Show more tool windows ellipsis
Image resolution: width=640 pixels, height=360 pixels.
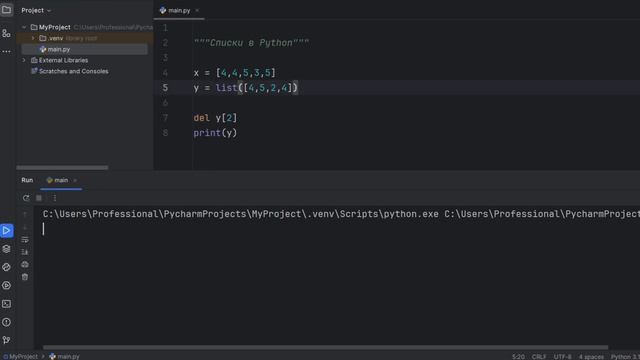coord(7,52)
